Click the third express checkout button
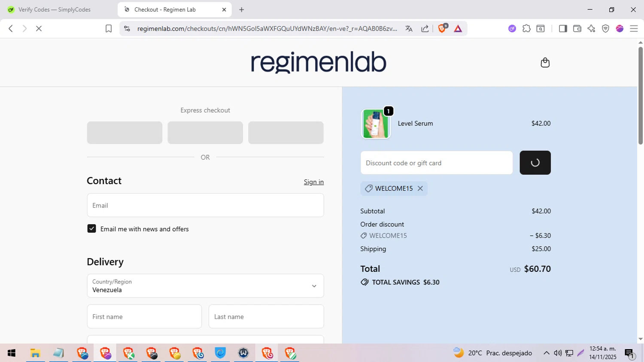 [286, 133]
